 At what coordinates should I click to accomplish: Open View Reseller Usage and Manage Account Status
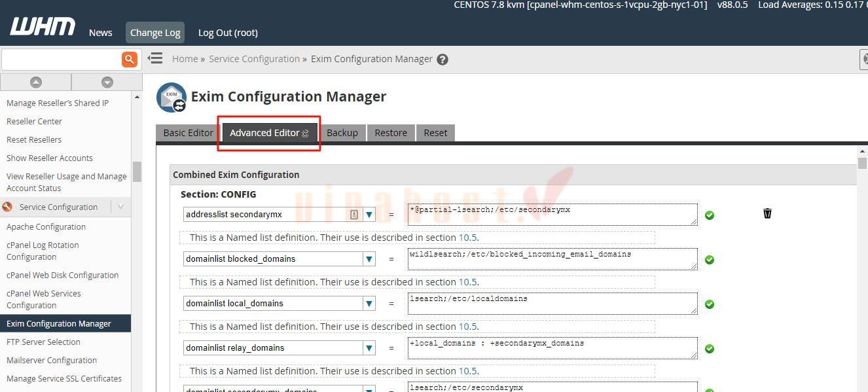(66, 182)
